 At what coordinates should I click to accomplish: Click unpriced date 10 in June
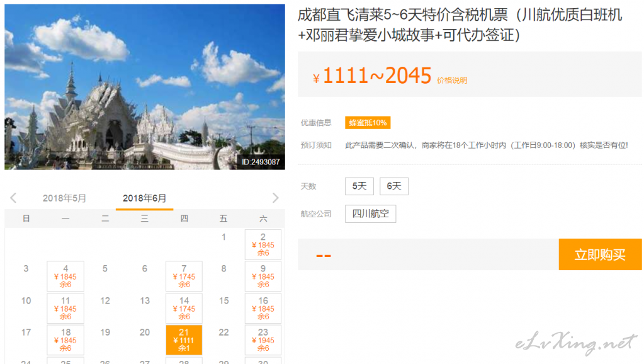point(26,301)
